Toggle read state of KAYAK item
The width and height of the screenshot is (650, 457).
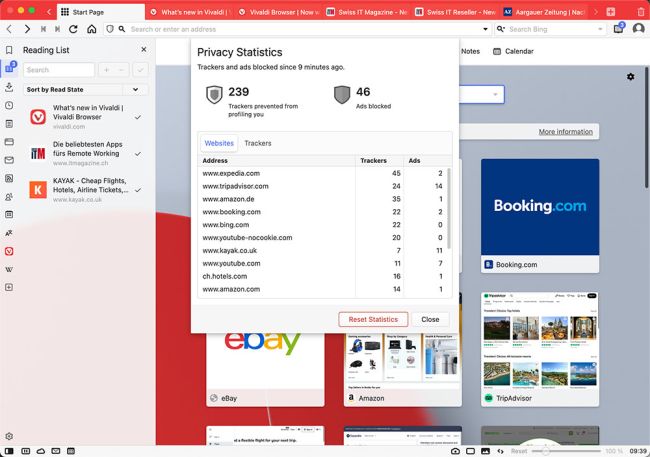pyautogui.click(x=138, y=190)
